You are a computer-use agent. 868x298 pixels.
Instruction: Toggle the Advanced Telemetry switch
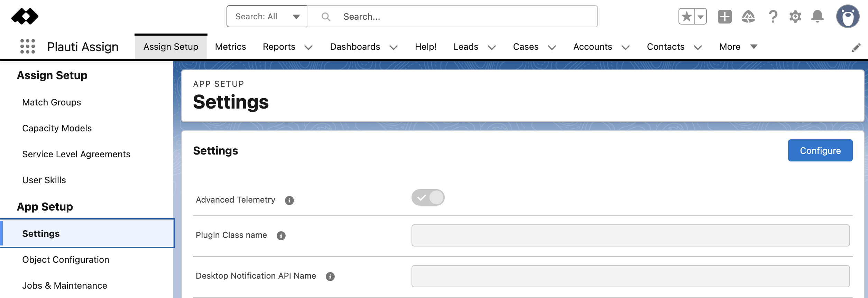[428, 197]
